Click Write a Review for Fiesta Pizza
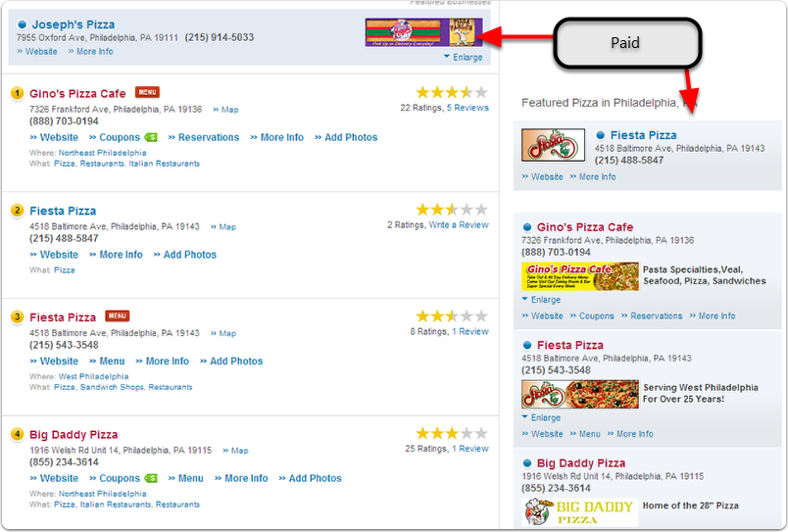Viewport: 788px width, 532px height. click(x=459, y=224)
